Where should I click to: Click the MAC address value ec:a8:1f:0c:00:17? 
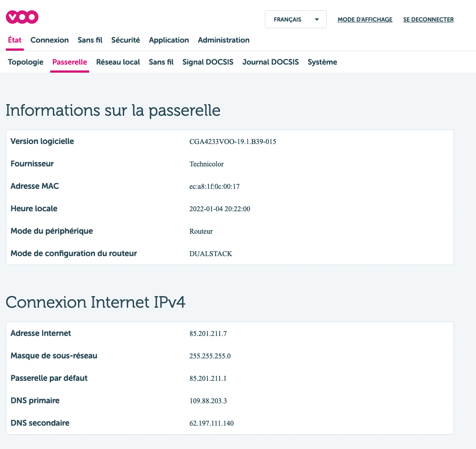click(x=214, y=187)
